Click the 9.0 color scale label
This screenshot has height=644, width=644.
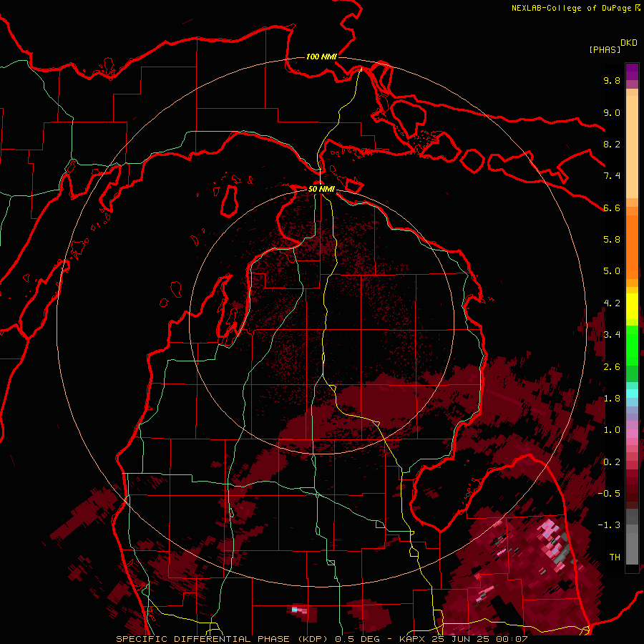click(612, 112)
